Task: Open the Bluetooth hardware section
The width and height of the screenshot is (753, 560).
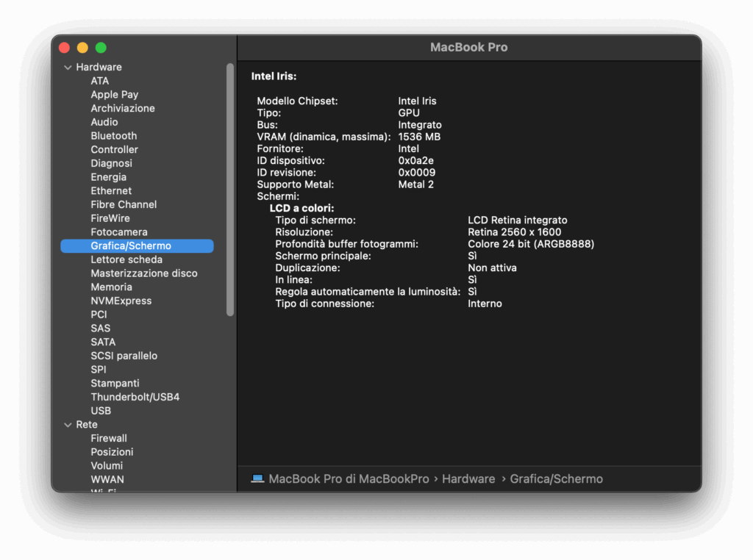Action: click(x=114, y=135)
